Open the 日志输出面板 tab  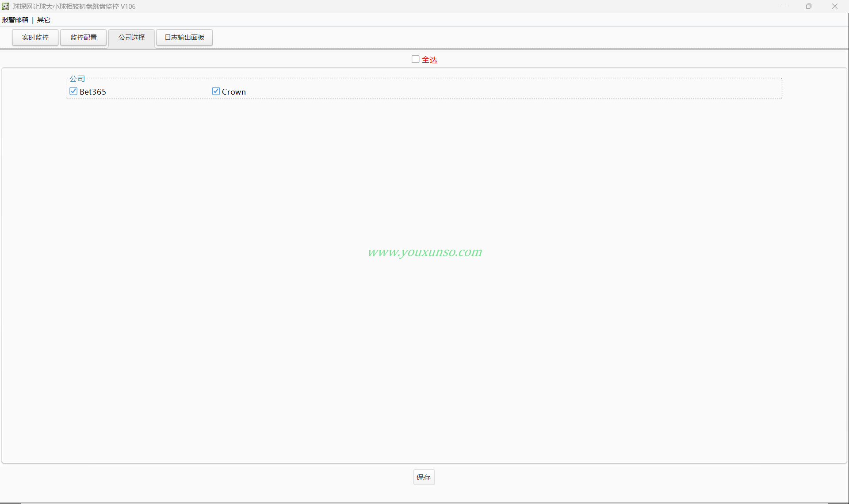(x=184, y=38)
